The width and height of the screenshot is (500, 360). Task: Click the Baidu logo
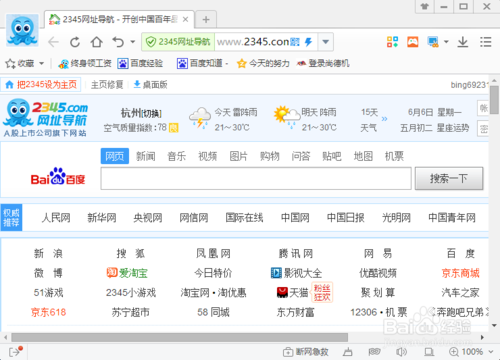[x=58, y=177]
